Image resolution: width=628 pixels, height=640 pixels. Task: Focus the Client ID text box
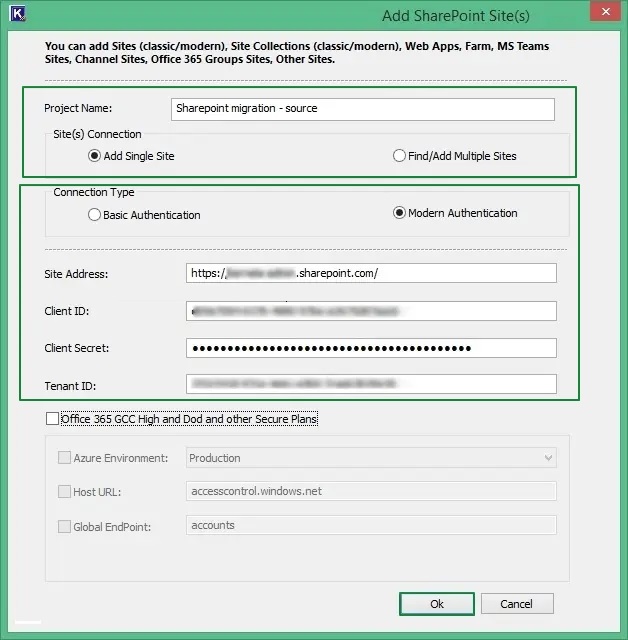point(371,311)
